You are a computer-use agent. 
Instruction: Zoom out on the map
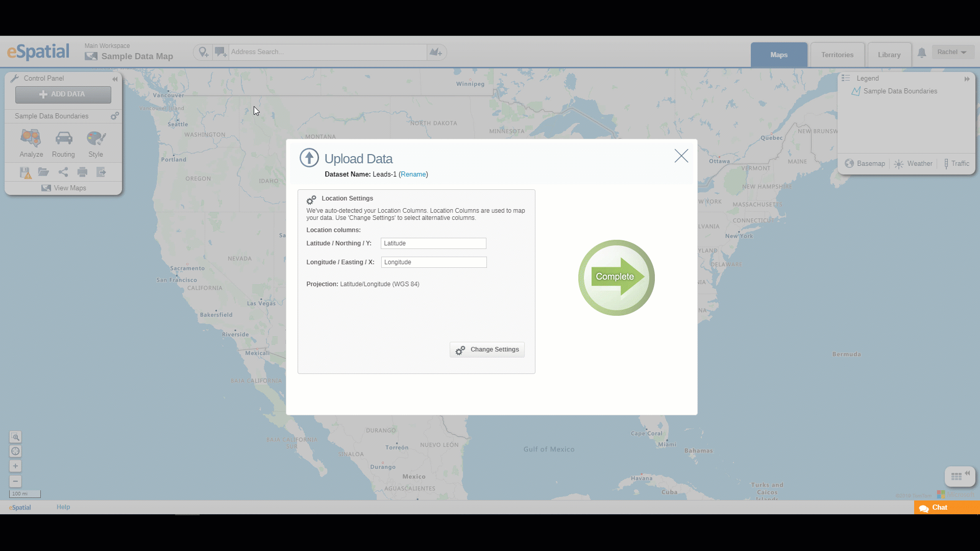click(x=15, y=481)
